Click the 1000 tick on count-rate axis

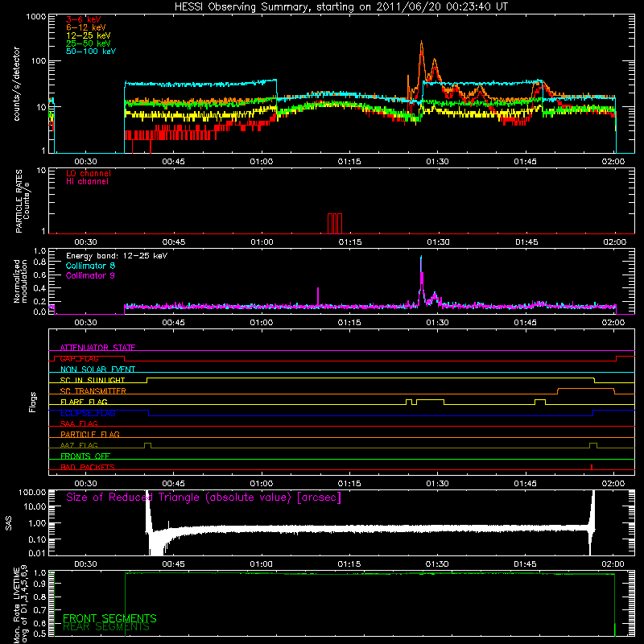coord(35,17)
